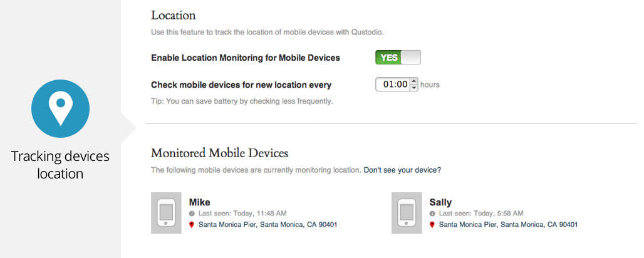
Task: Open Mike's Santa Monica Pier address link
Action: pyautogui.click(x=267, y=224)
